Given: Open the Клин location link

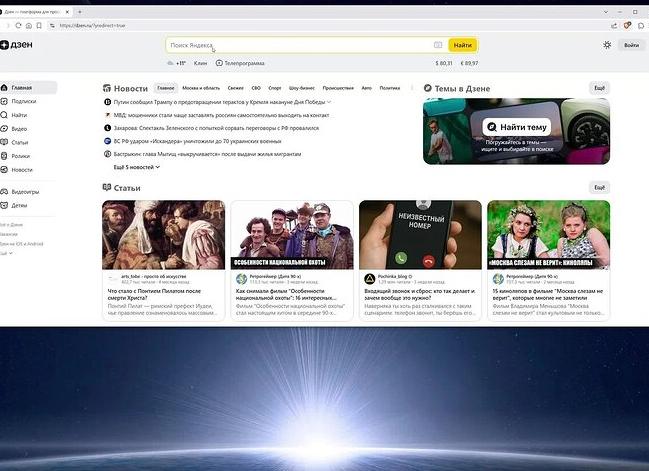Looking at the screenshot, I should 200,63.
